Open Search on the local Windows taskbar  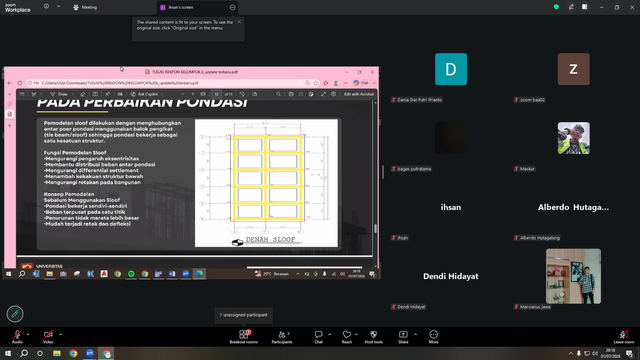point(24,353)
